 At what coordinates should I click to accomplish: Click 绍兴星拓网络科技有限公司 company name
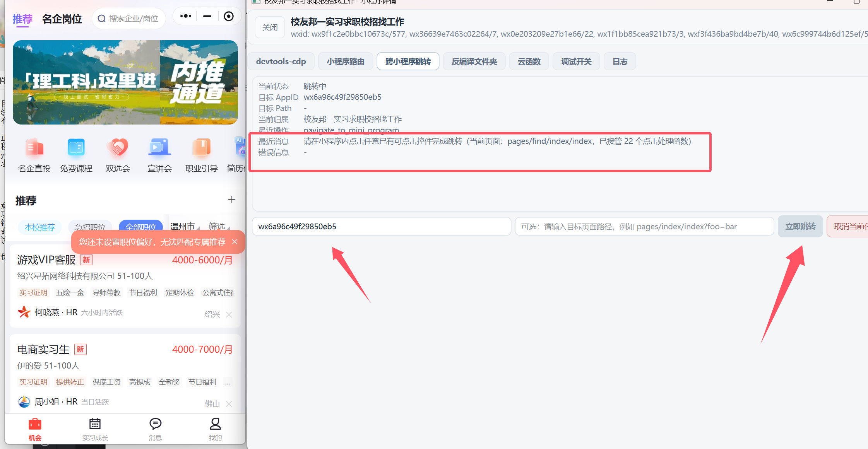coord(66,276)
